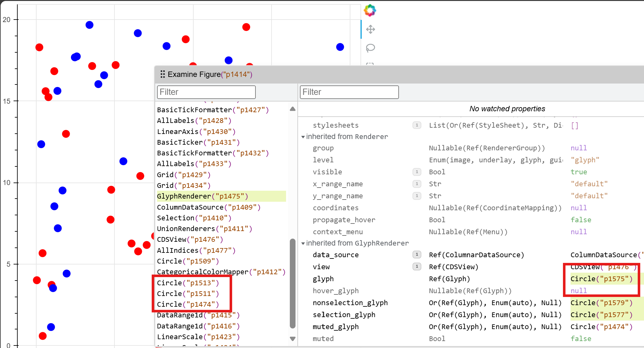Screen dimensions: 644x348
Task: Follow the Circle p1575 glyph reference
Action: [601, 279]
